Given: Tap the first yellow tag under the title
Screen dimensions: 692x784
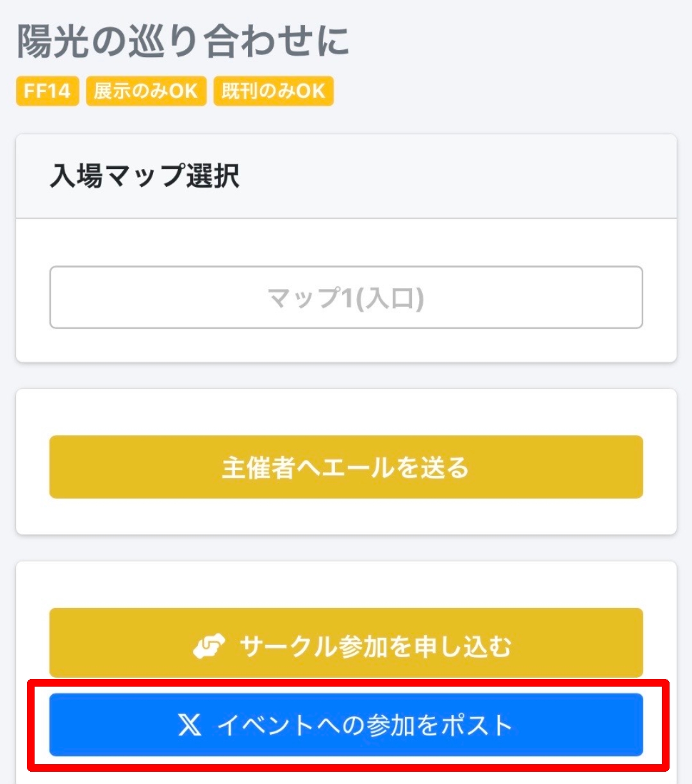Looking at the screenshot, I should click(47, 91).
